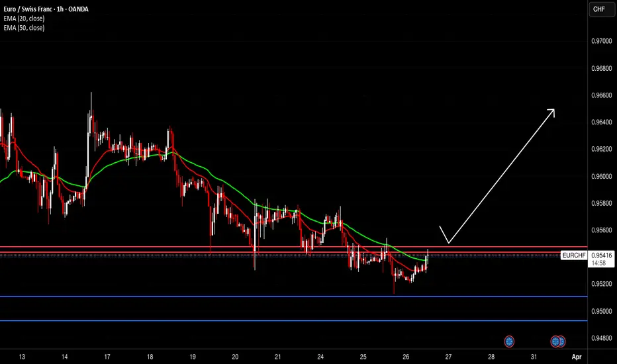This screenshot has width=617, height=364.
Task: Click date 20 on the time axis
Action: click(235, 357)
